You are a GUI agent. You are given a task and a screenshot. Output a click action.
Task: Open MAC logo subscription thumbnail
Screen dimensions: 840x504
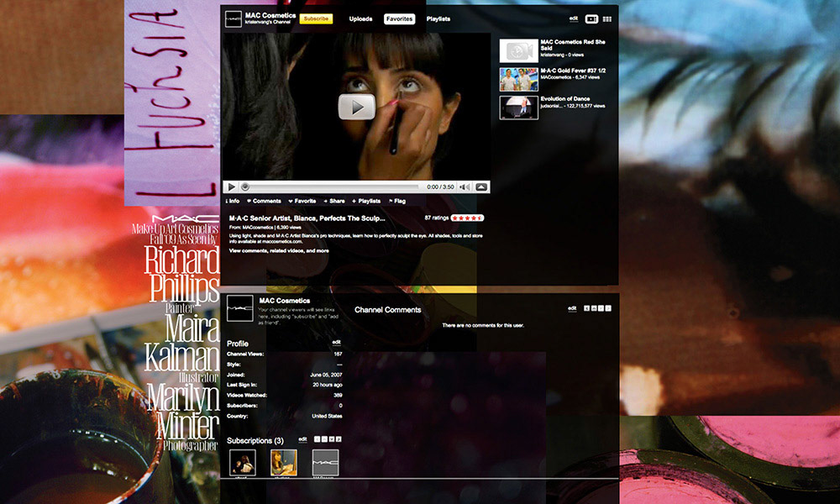325,462
